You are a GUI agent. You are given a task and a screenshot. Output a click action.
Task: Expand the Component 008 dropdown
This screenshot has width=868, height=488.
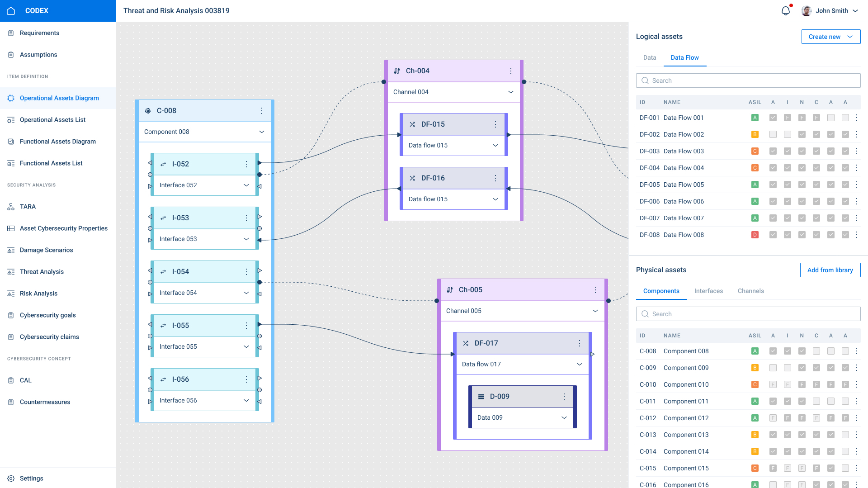pyautogui.click(x=262, y=132)
